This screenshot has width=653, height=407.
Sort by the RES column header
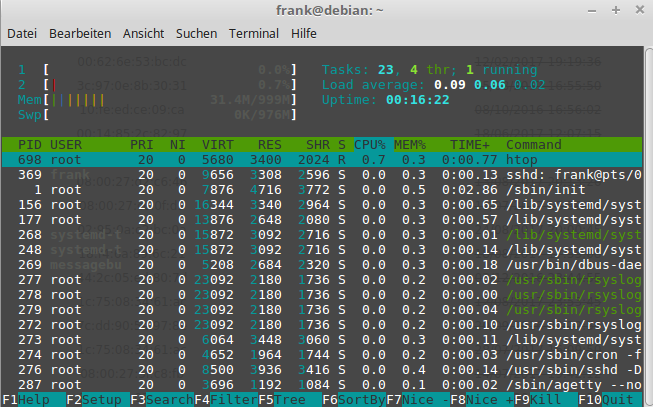(269, 145)
